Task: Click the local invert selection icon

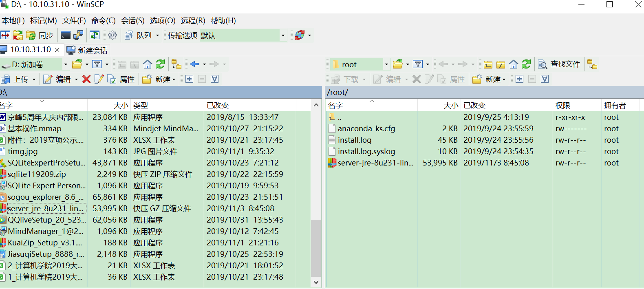Action: point(215,79)
